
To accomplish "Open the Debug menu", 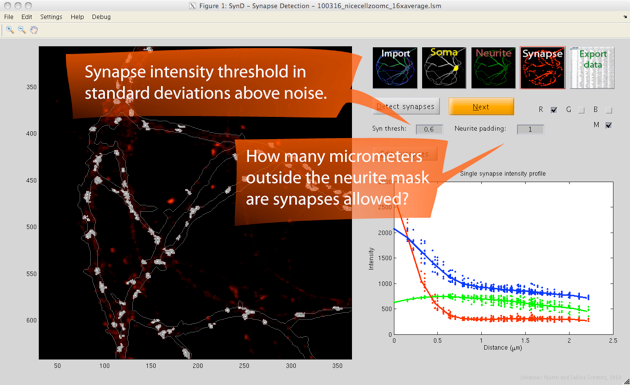I will coord(101,17).
